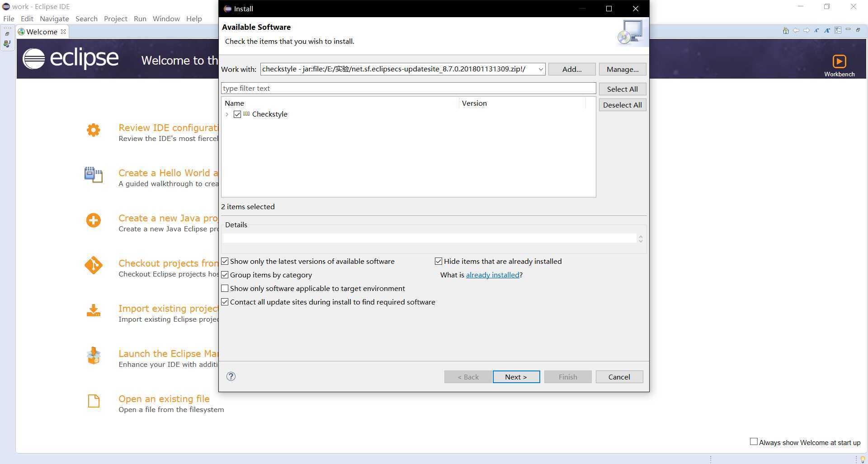Open the Help menu

coord(194,19)
